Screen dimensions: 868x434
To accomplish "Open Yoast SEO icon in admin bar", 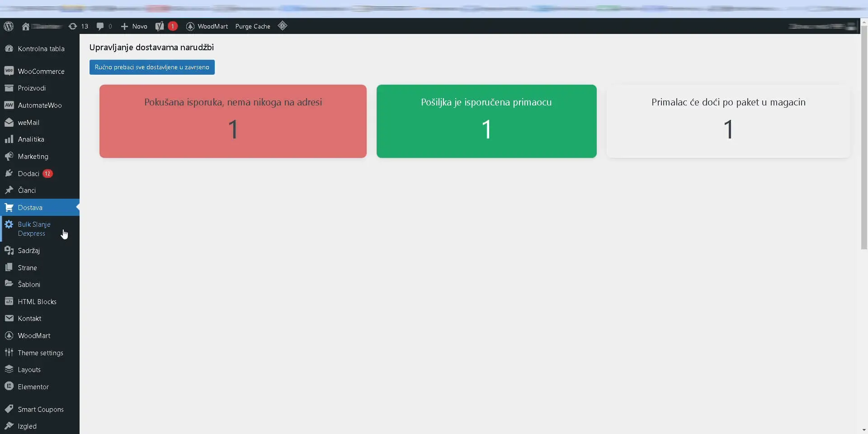I will click(x=159, y=26).
